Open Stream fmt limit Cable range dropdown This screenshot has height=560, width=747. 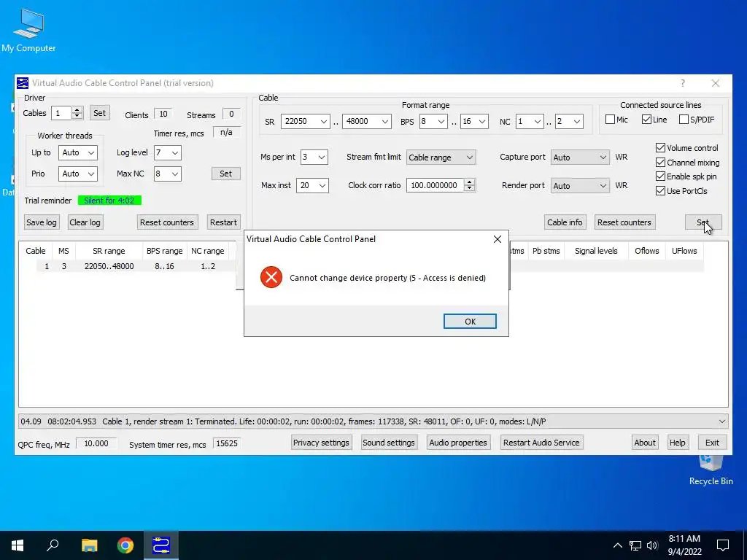pyautogui.click(x=441, y=157)
